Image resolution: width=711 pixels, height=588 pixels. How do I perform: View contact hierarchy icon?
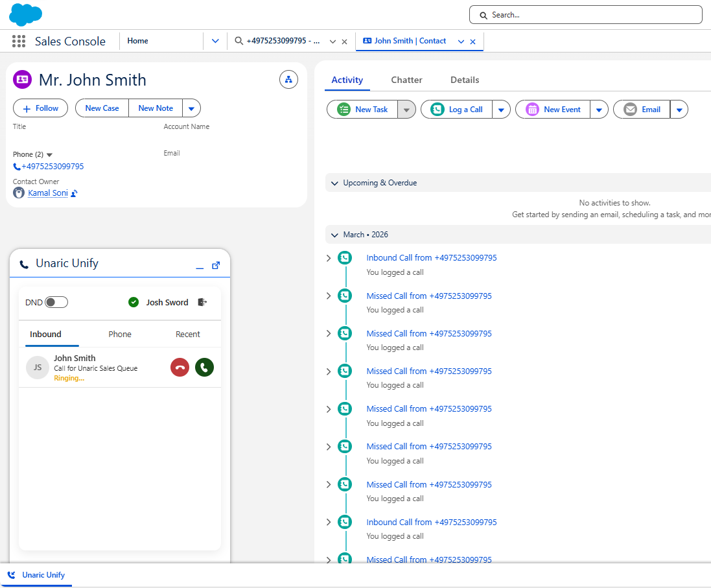(x=288, y=80)
